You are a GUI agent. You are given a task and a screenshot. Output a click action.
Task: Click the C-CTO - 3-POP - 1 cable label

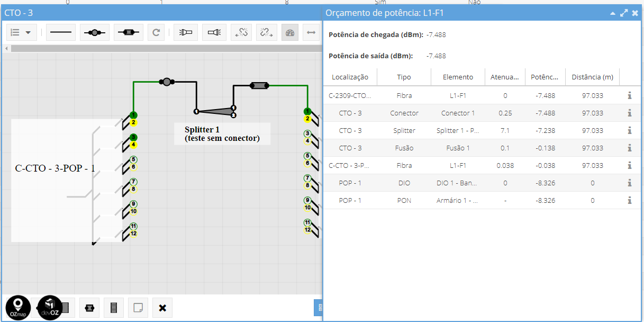(55, 168)
